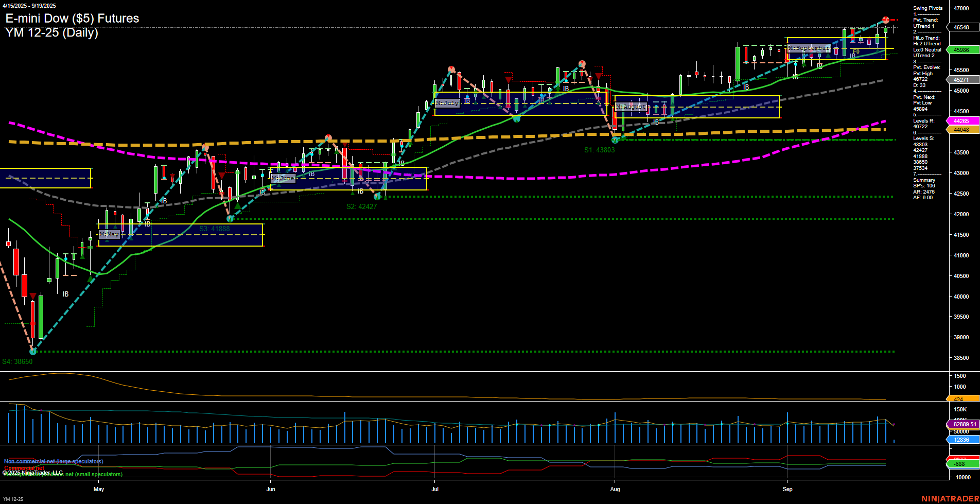
Task: Click the HiLo Trend: label
Action: tap(926, 38)
